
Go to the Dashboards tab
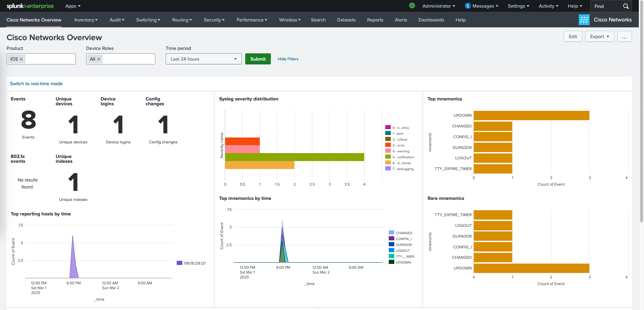click(431, 20)
